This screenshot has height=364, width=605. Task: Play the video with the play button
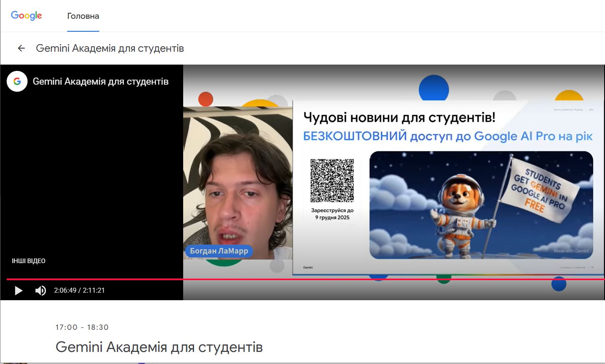tap(18, 291)
